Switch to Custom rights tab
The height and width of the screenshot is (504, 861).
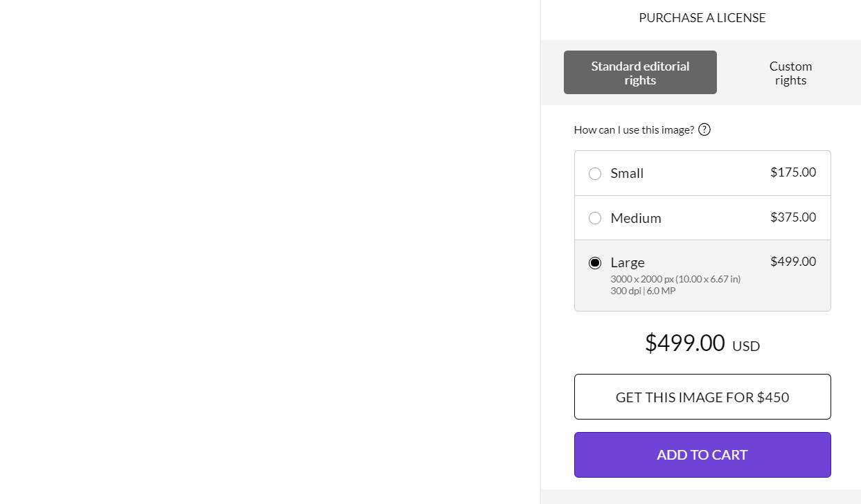pos(790,73)
